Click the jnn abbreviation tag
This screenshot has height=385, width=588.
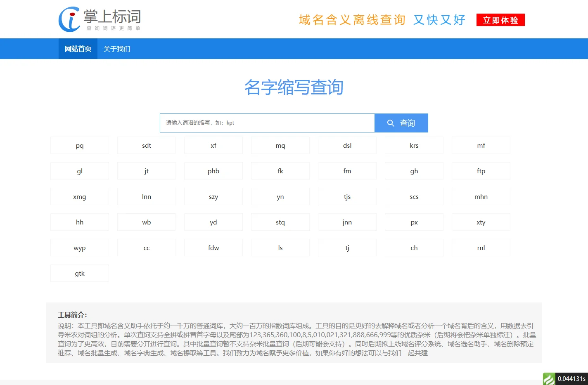point(347,222)
